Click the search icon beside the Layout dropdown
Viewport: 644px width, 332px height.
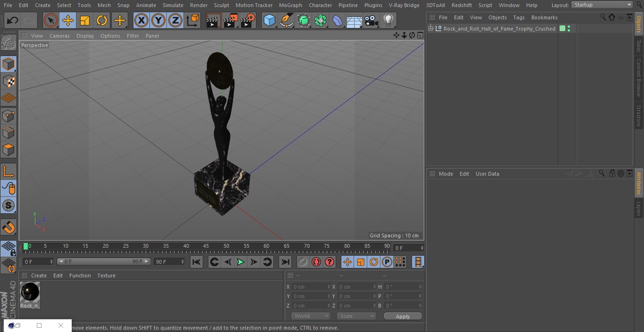(638, 5)
